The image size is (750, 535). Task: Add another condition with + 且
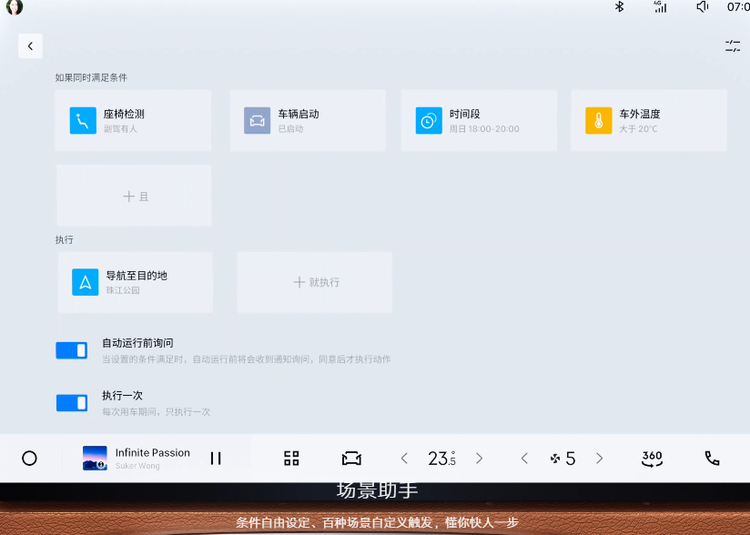pyautogui.click(x=134, y=196)
